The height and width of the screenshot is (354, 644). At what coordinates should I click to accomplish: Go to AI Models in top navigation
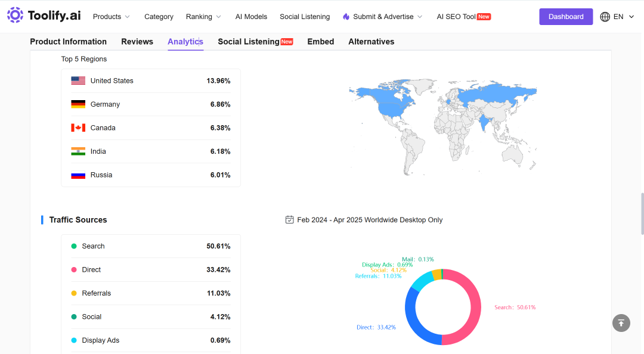coord(252,17)
